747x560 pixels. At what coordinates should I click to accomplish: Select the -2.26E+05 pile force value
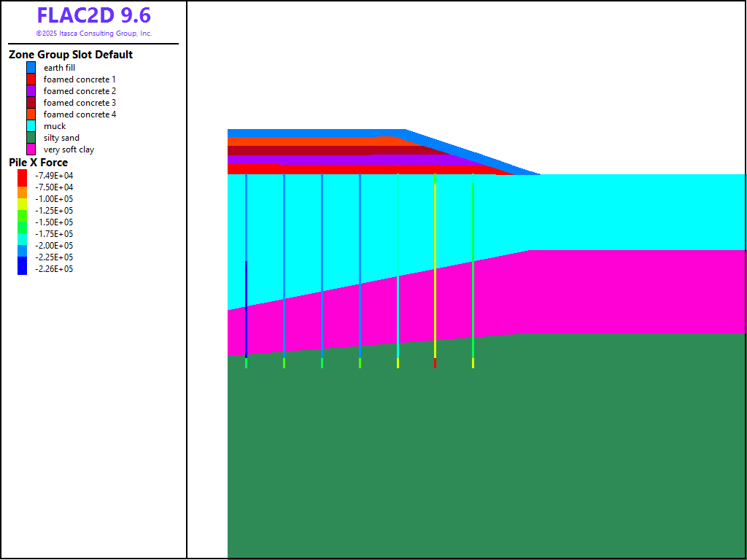(x=54, y=269)
